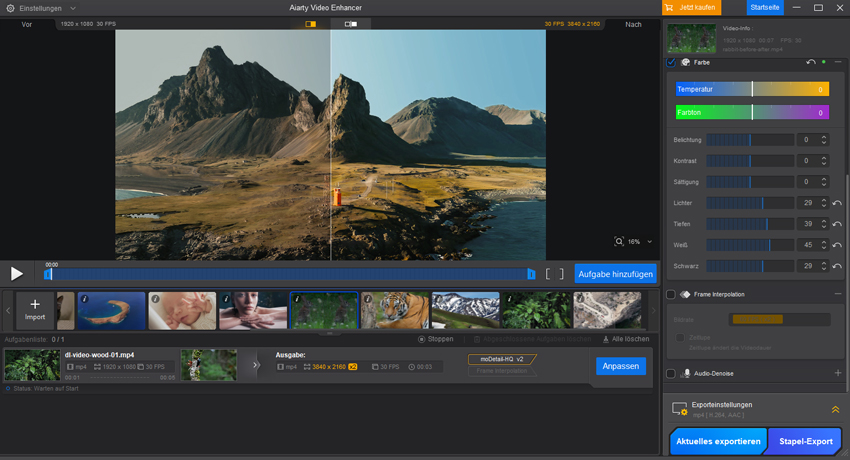Select the snowy mountains thumbnail
The height and width of the screenshot is (460, 850).
[466, 310]
